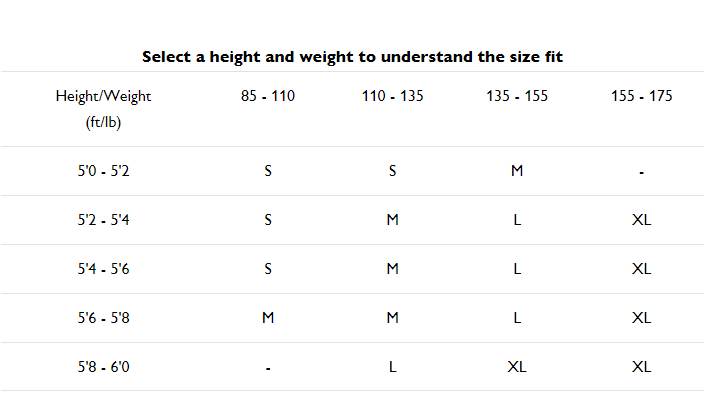Screen dimensions: 710x413
Task: Select size M for 5'6 - 5'8 at 85 - 110
Action: click(268, 318)
